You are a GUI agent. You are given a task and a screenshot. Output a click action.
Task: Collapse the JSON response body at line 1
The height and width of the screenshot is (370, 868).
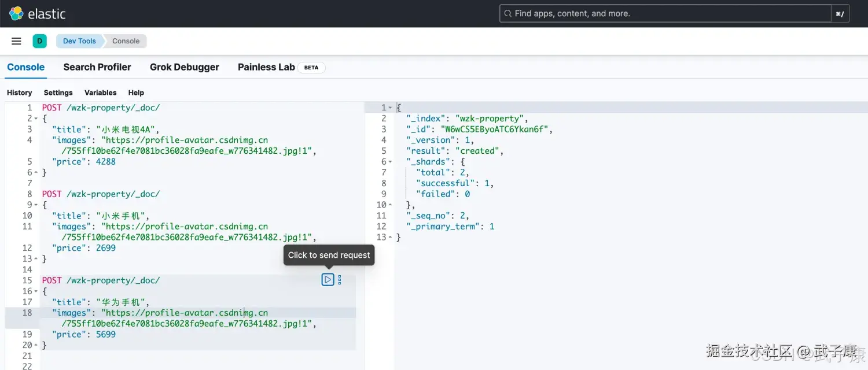[389, 107]
